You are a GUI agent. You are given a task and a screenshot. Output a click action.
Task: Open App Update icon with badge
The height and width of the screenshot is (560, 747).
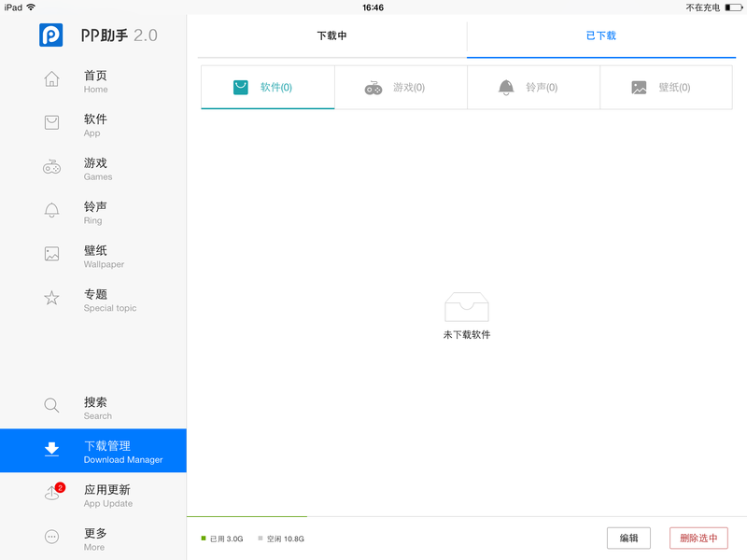click(54, 493)
